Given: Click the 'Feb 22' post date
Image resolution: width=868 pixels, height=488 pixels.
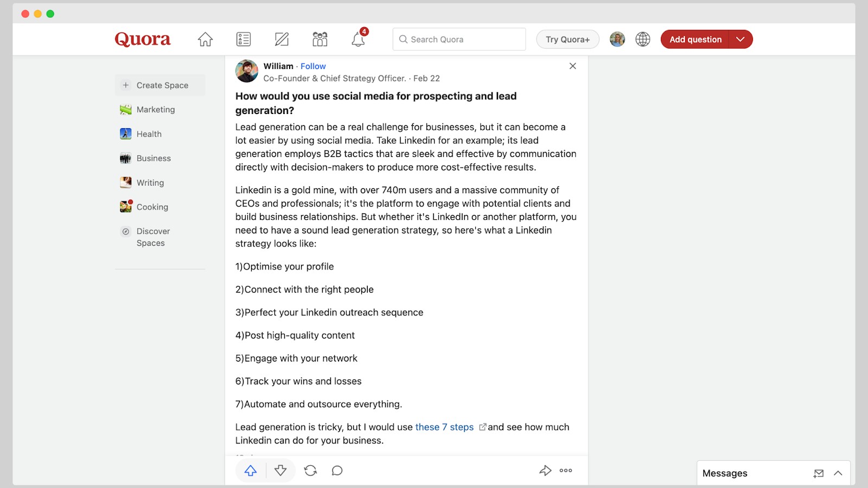Looking at the screenshot, I should click(x=426, y=78).
